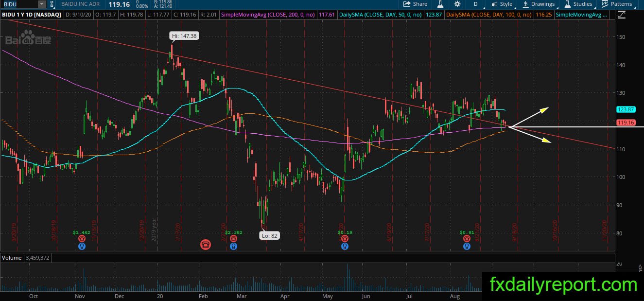Viewport: 644px width, 301px height.
Task: Click the price scale curve icon at top right
Action: 621,15
